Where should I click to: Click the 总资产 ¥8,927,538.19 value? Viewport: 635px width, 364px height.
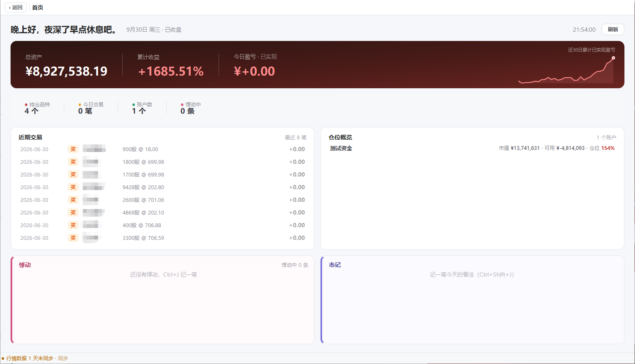(x=66, y=71)
